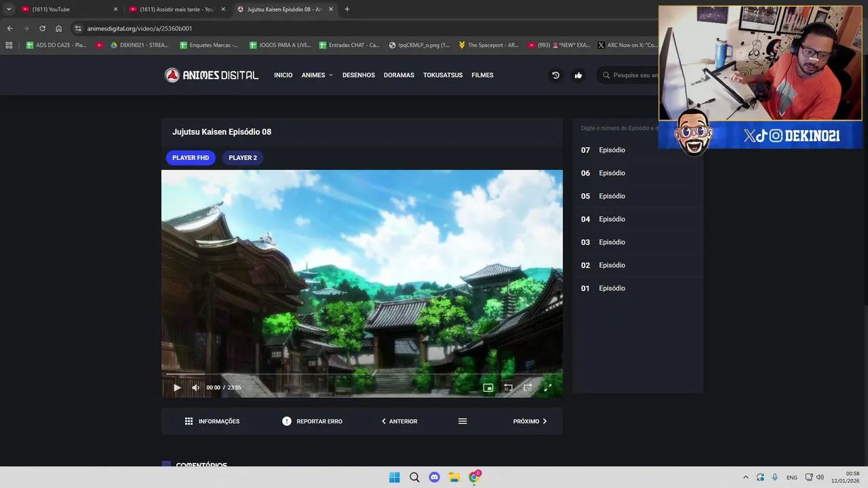Close the Jujutsu Kaisen Episódio 08 tab
Image resolution: width=868 pixels, height=488 pixels.
pos(331,9)
